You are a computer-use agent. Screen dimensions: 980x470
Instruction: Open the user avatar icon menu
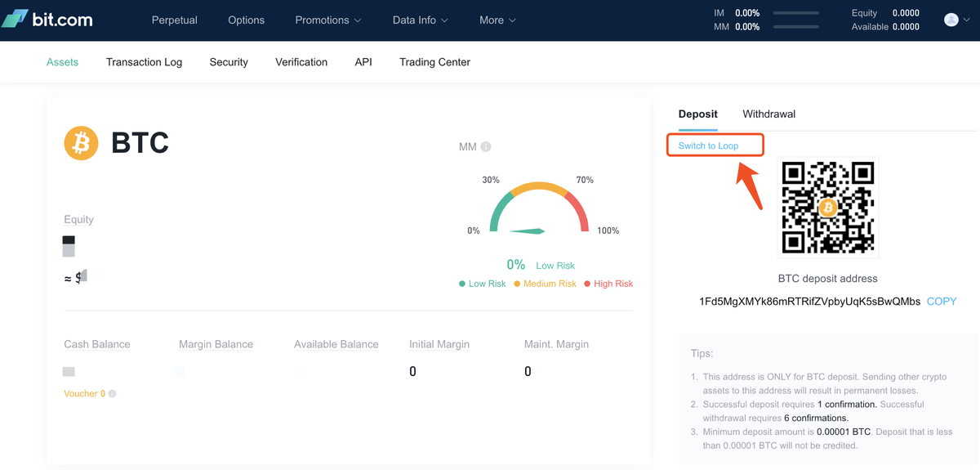955,20
